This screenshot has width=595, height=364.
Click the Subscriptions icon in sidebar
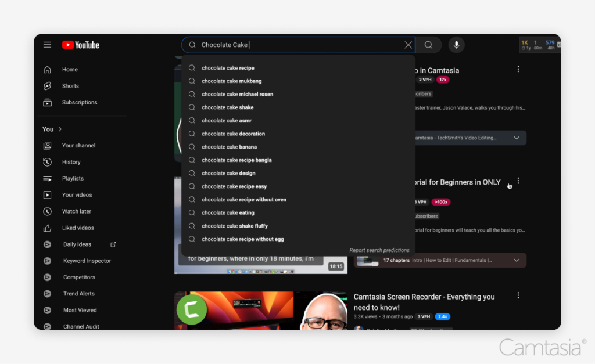pyautogui.click(x=47, y=102)
